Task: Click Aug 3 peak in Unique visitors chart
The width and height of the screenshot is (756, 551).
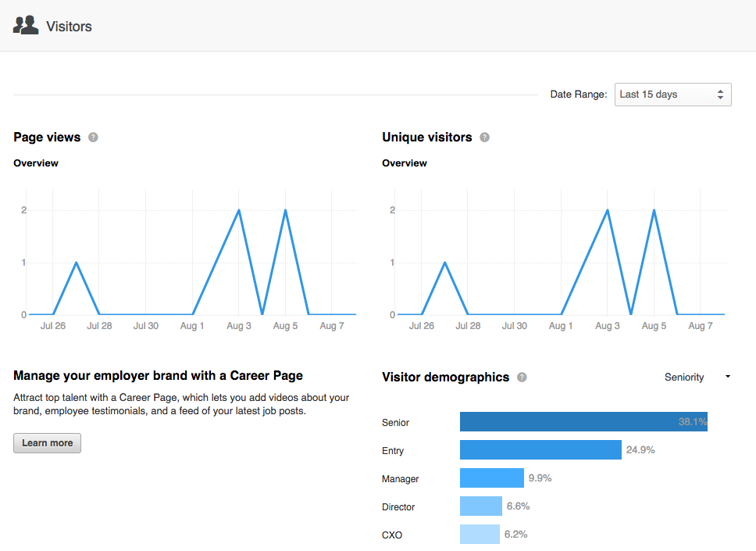Action: pyautogui.click(x=608, y=210)
